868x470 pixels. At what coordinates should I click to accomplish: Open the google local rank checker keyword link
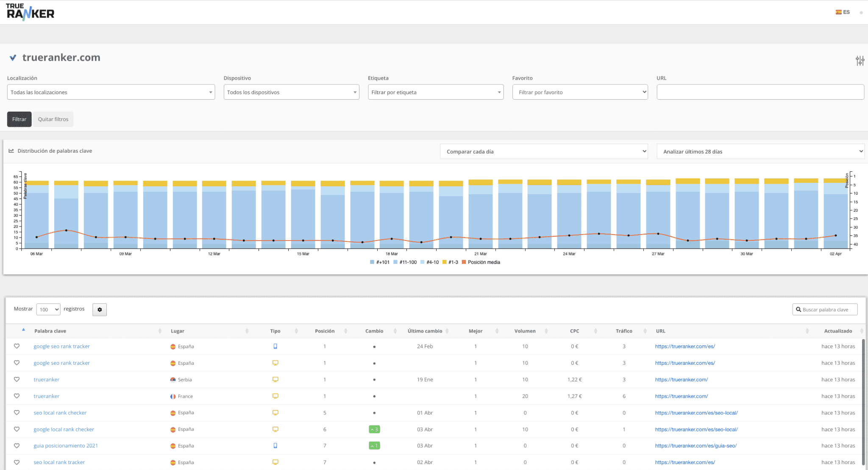click(64, 429)
